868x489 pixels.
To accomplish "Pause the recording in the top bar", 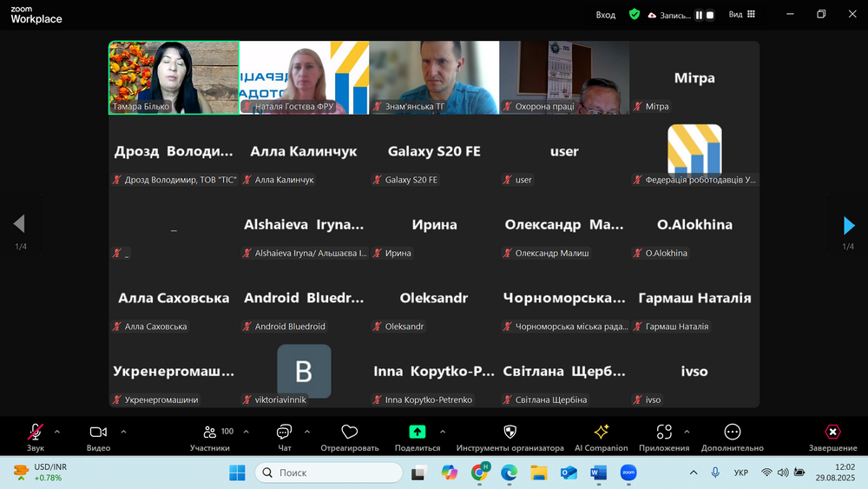I will tap(699, 15).
